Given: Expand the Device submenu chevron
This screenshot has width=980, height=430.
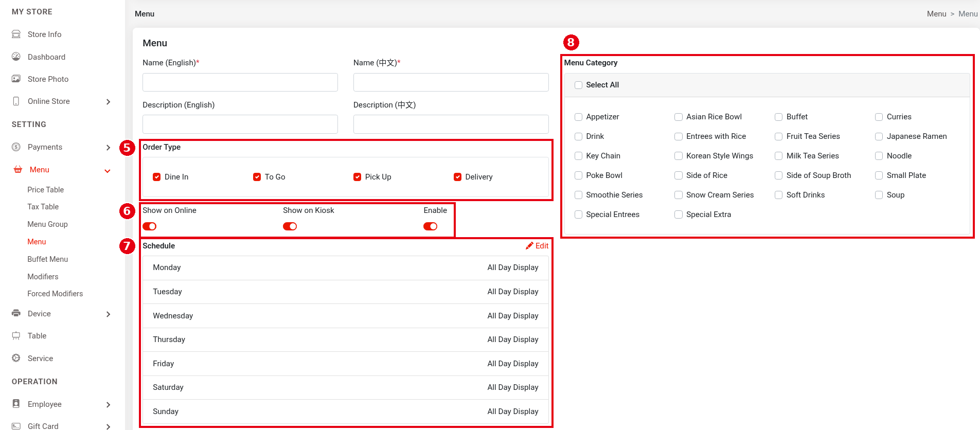Looking at the screenshot, I should (x=108, y=314).
